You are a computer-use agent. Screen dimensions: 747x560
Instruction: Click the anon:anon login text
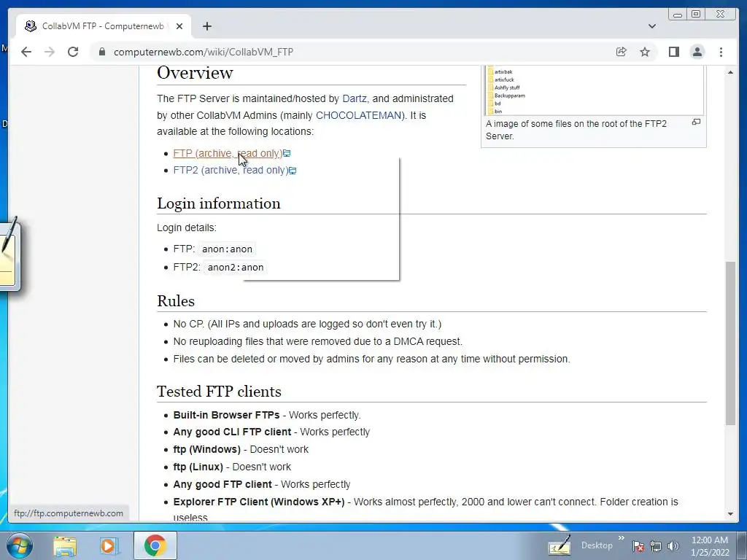228,249
